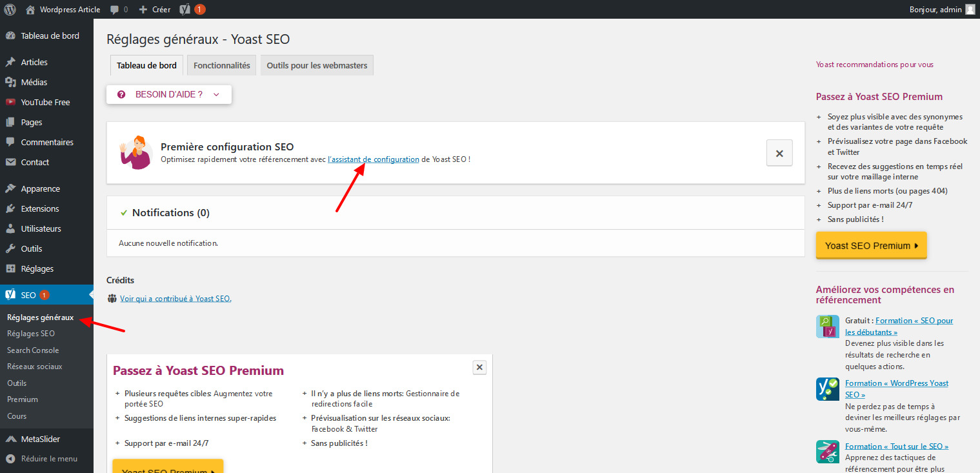This screenshot has width=980, height=473.
Task: Open Contact menu in sidebar
Action: tap(46, 162)
